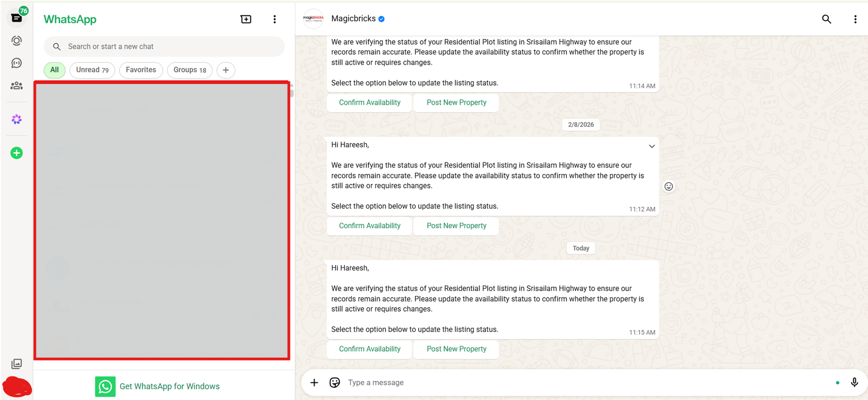Focus the Type a message field
868x400 pixels.
589,383
